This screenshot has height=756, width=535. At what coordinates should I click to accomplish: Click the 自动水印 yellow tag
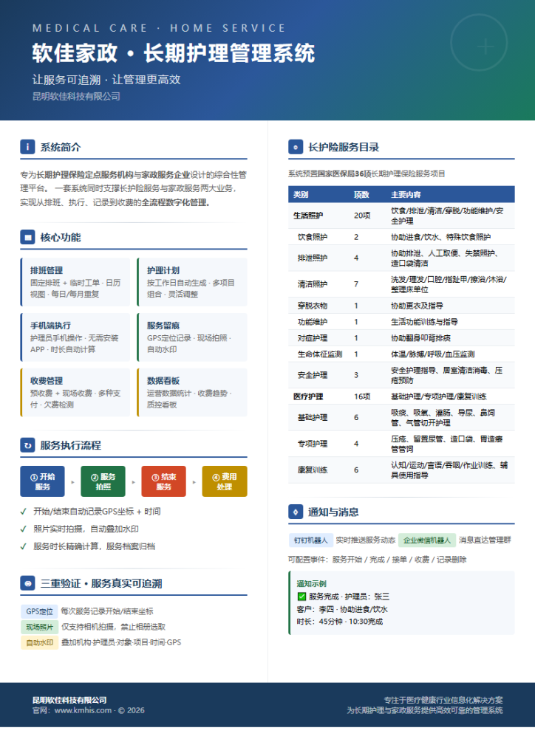click(x=39, y=642)
